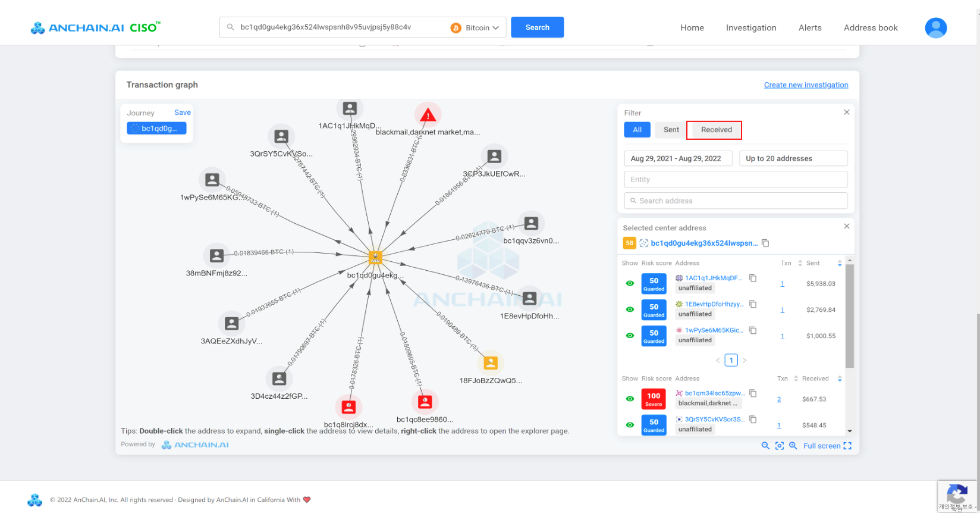Open the Bitcoin blockchain dropdown
The height and width of the screenshot is (513, 980).
pyautogui.click(x=475, y=27)
